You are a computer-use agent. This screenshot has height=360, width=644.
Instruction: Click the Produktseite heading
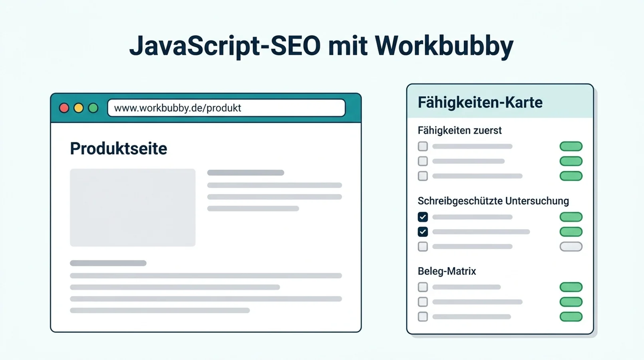click(x=119, y=148)
